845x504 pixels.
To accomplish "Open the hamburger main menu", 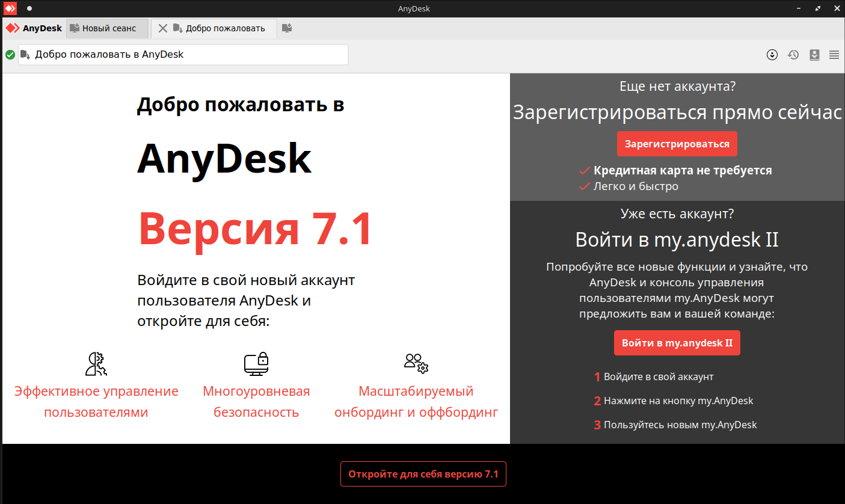I will (x=834, y=55).
